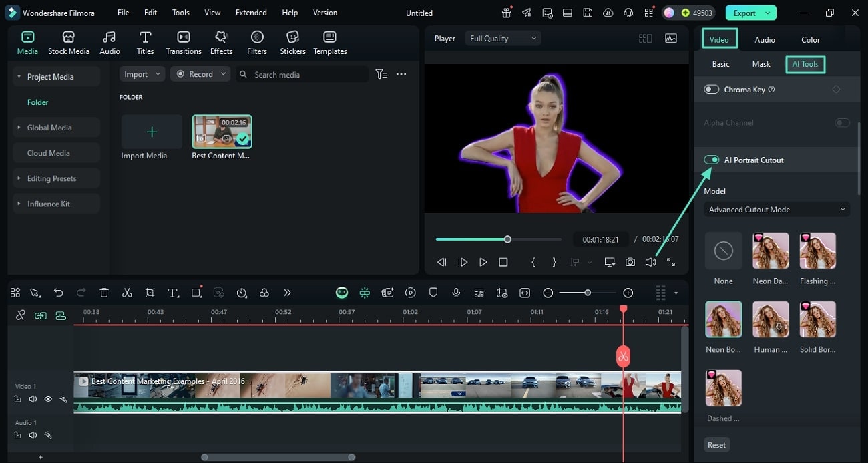The image size is (868, 463).
Task: Click the Speed icon in timeline toolbar
Action: click(242, 293)
